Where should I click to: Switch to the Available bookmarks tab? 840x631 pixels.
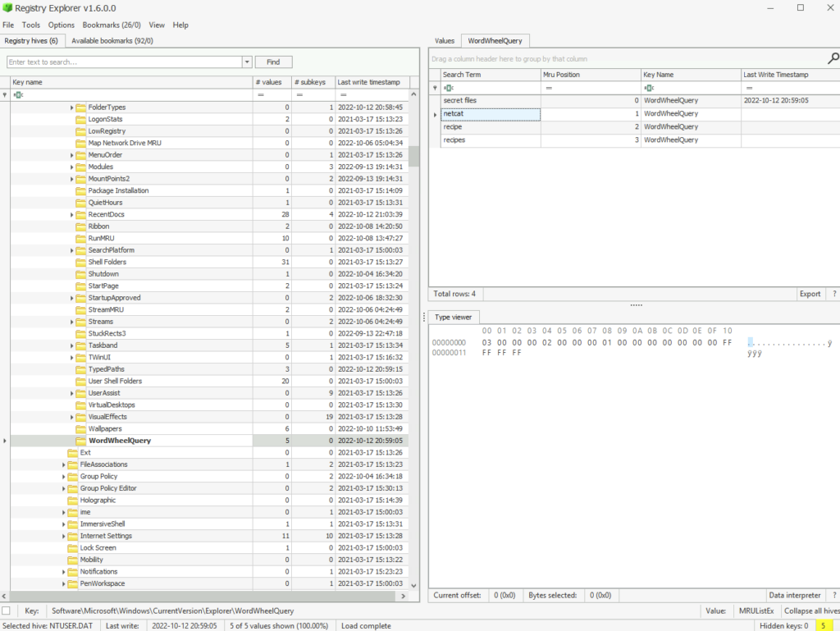112,41
